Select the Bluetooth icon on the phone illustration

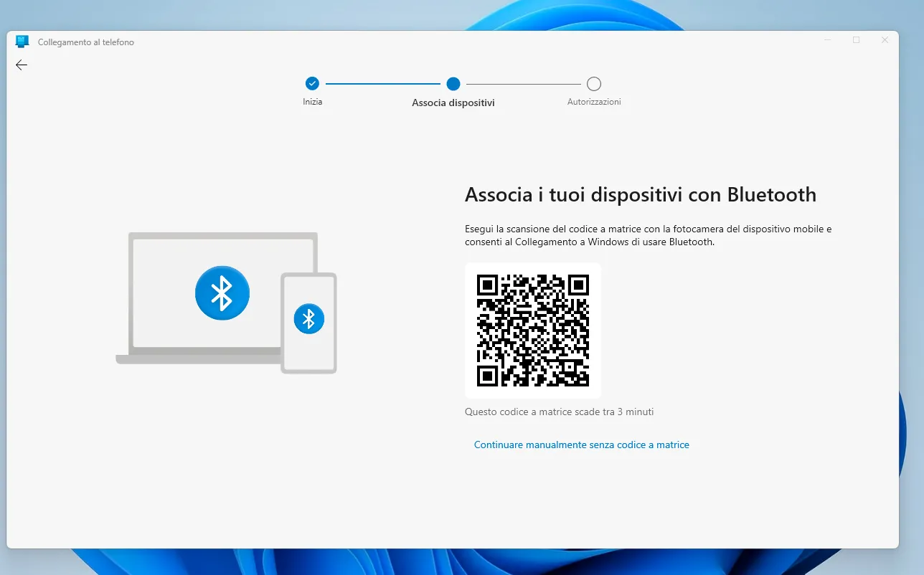click(x=309, y=318)
